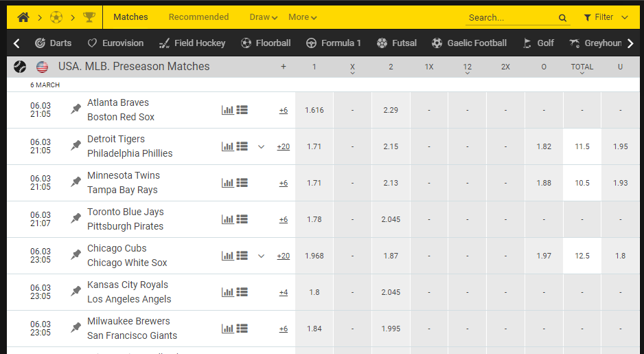Open list view icon for Milwaukee Brewers match
Screen dimensions: 644x354
click(242, 329)
